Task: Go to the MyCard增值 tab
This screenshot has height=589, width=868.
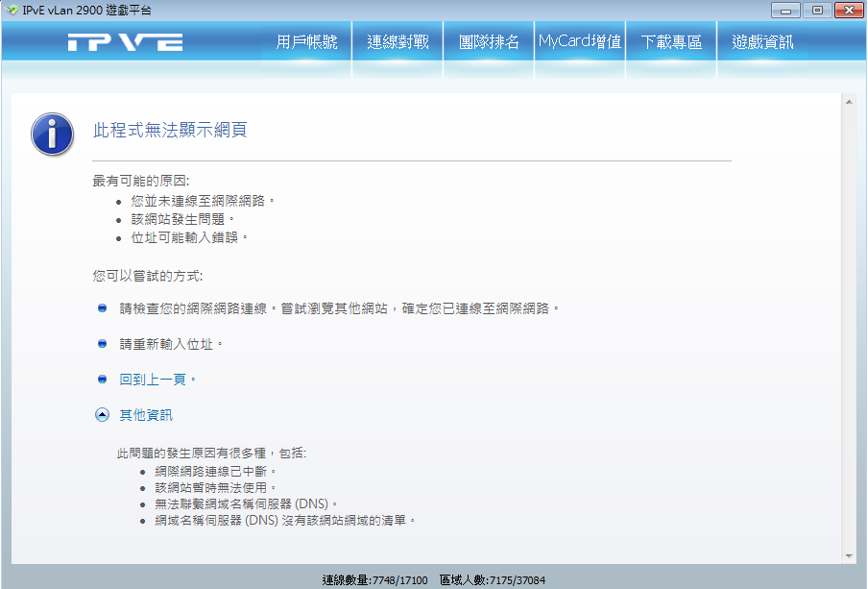Action: click(x=580, y=42)
